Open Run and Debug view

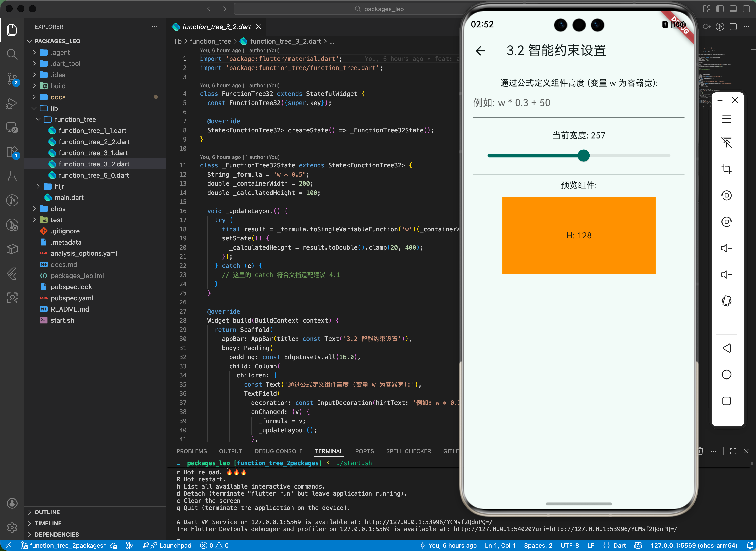tap(12, 104)
